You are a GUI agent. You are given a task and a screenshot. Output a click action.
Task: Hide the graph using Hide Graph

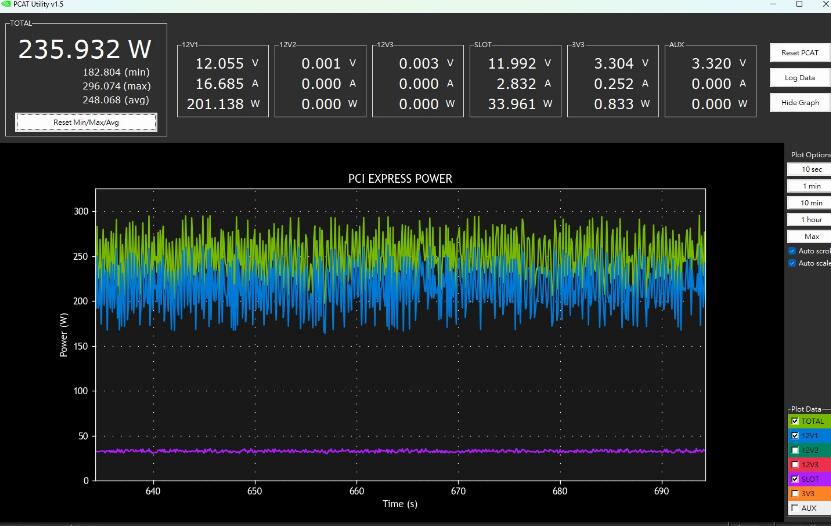[799, 102]
